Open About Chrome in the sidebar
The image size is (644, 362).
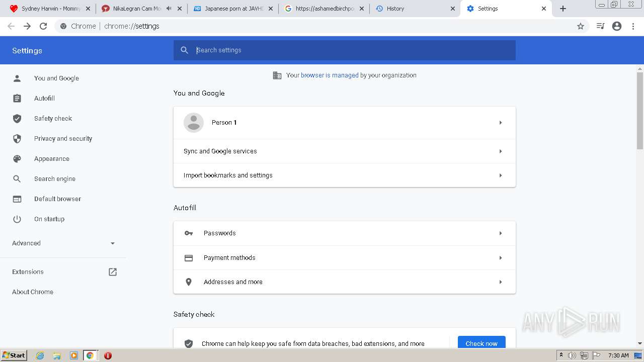click(x=33, y=292)
